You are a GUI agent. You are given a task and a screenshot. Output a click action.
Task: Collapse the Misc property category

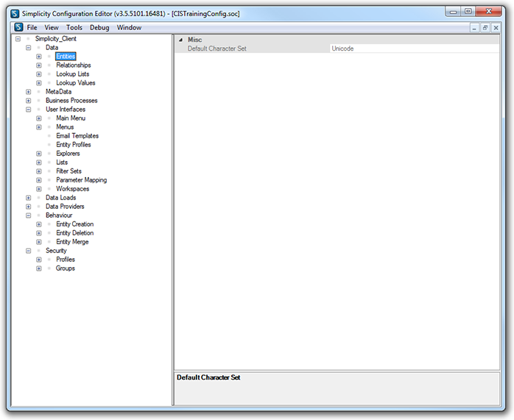(180, 40)
